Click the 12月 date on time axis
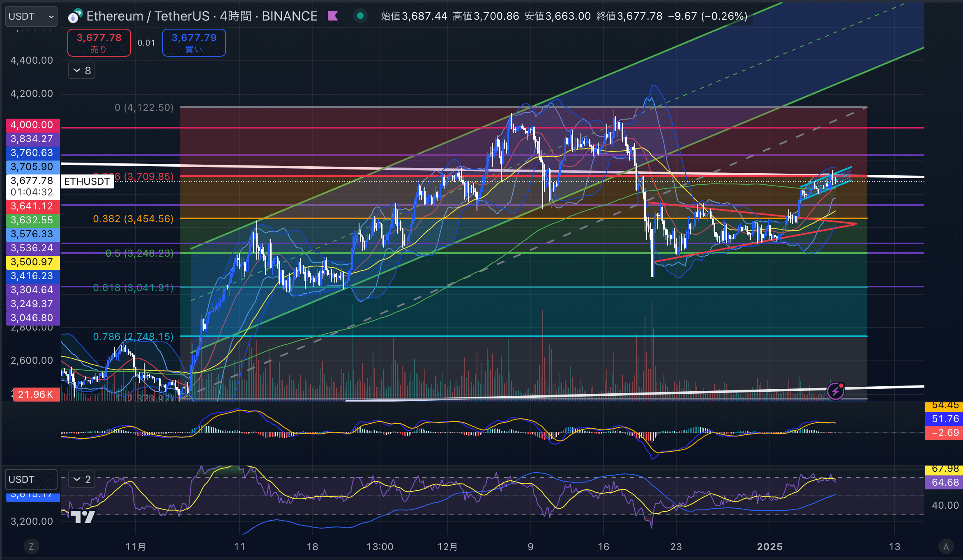 click(x=447, y=547)
